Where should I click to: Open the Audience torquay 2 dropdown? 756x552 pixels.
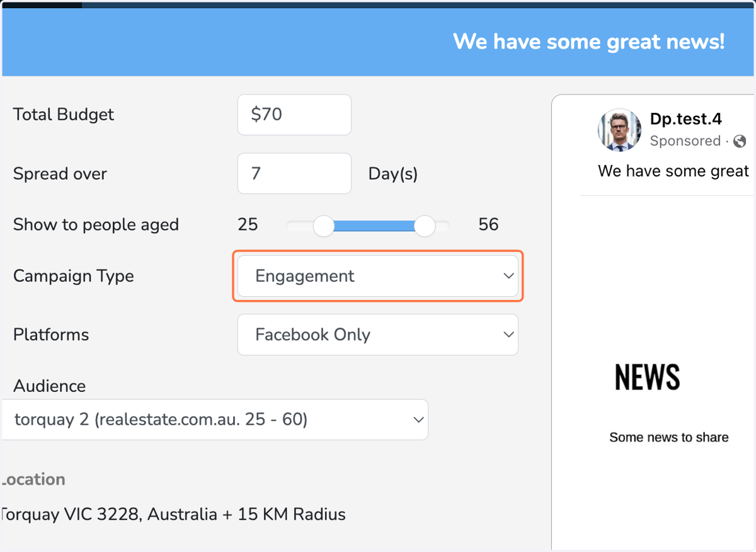pyautogui.click(x=214, y=420)
